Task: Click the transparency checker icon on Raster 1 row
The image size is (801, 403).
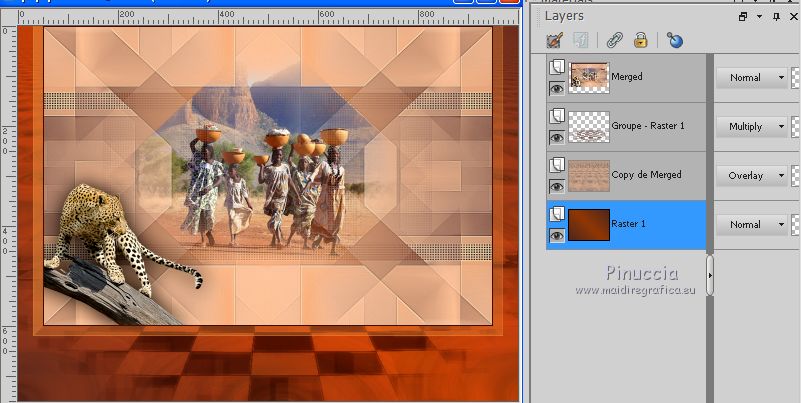Action: (x=796, y=225)
